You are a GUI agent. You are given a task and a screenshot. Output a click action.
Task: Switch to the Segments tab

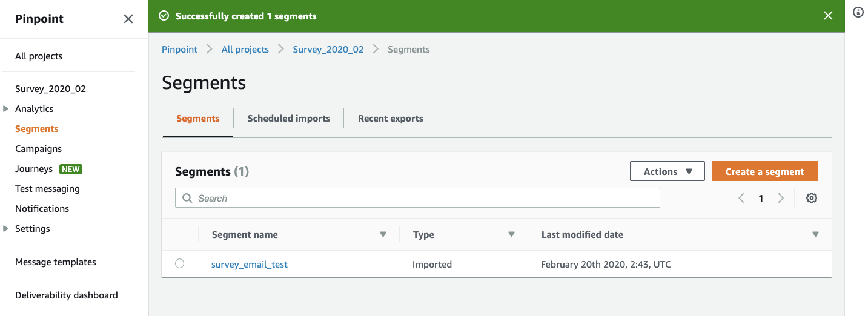198,119
